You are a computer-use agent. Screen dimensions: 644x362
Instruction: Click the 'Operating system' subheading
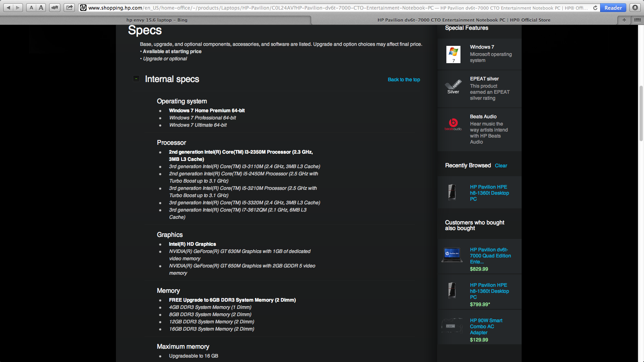coord(182,101)
